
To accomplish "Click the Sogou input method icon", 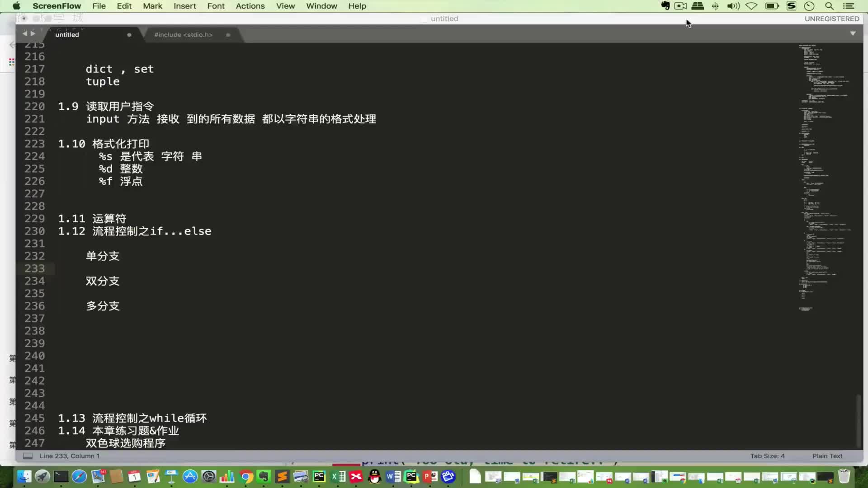I will click(x=791, y=6).
